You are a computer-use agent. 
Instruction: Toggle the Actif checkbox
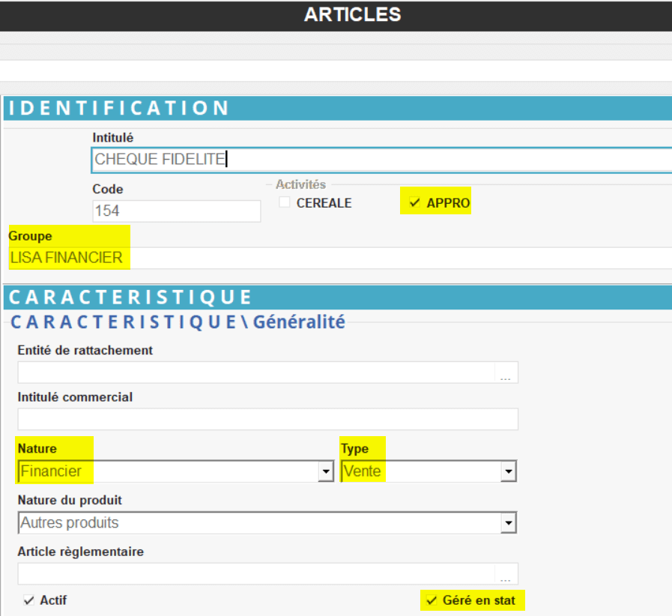(x=29, y=600)
